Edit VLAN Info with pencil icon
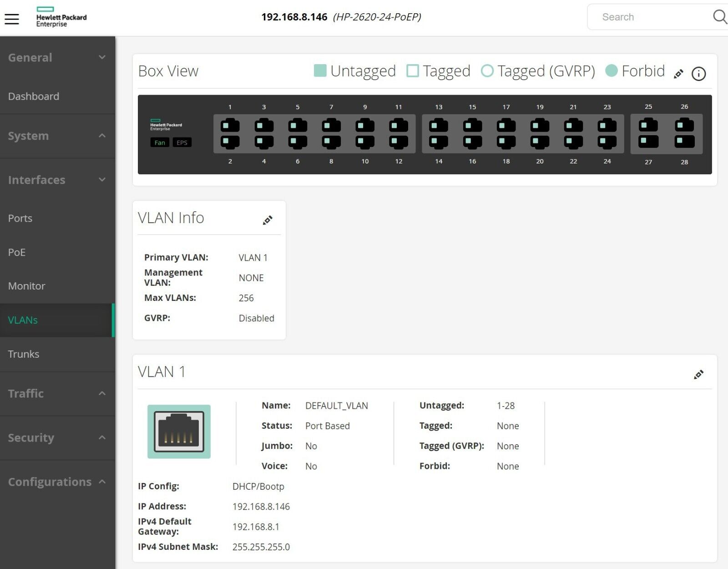 coord(268,220)
